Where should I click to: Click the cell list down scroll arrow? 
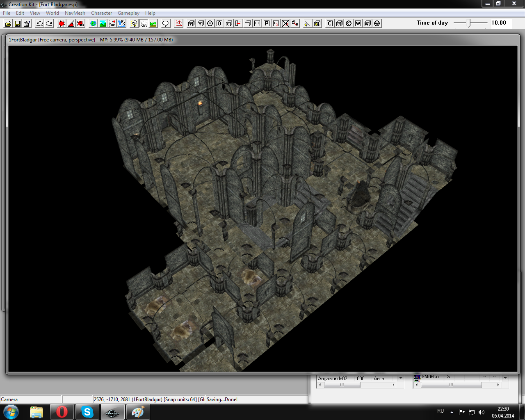[x=401, y=379]
